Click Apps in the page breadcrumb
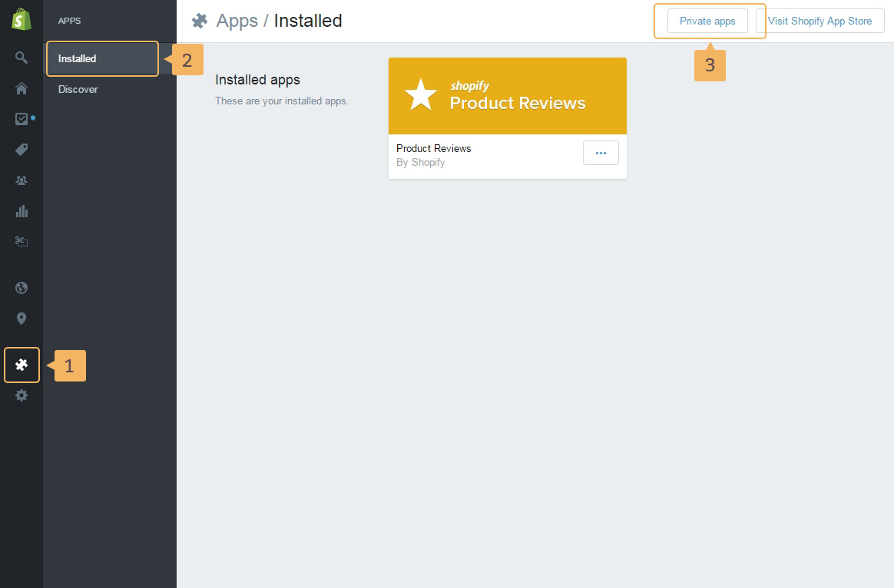Screen dimensions: 894x588 (237, 21)
